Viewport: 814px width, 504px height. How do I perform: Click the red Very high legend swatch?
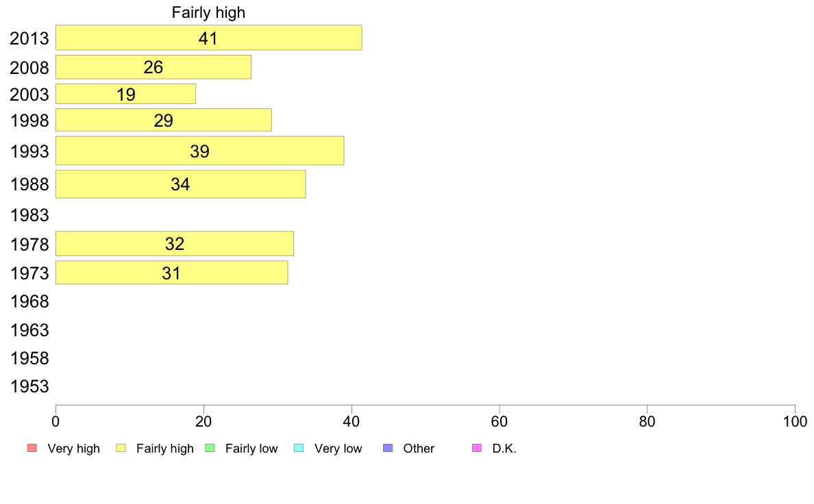(x=32, y=448)
